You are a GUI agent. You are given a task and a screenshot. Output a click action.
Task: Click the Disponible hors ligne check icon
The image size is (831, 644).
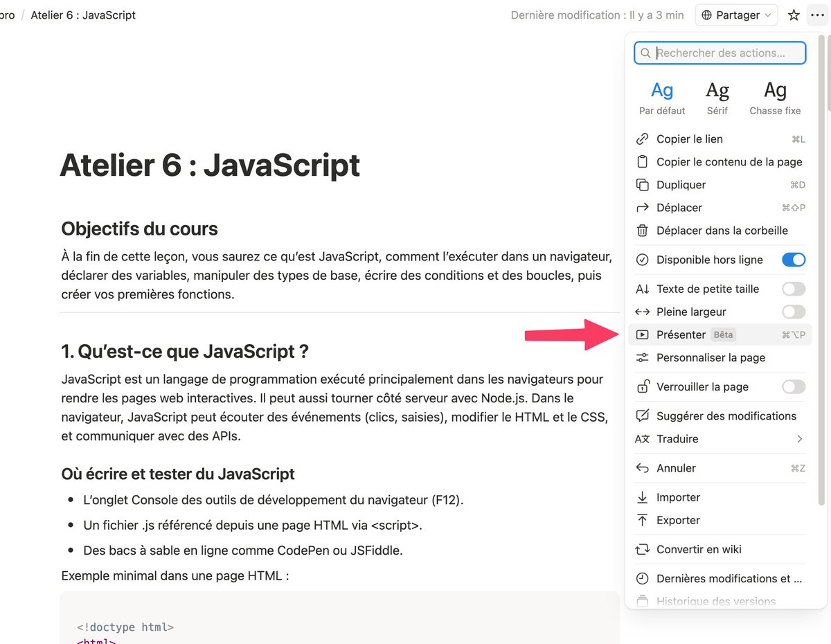(643, 260)
